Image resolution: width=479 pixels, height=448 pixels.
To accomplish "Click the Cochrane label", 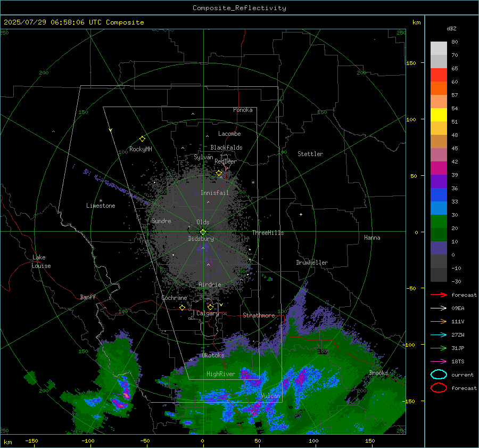I will [x=174, y=298].
